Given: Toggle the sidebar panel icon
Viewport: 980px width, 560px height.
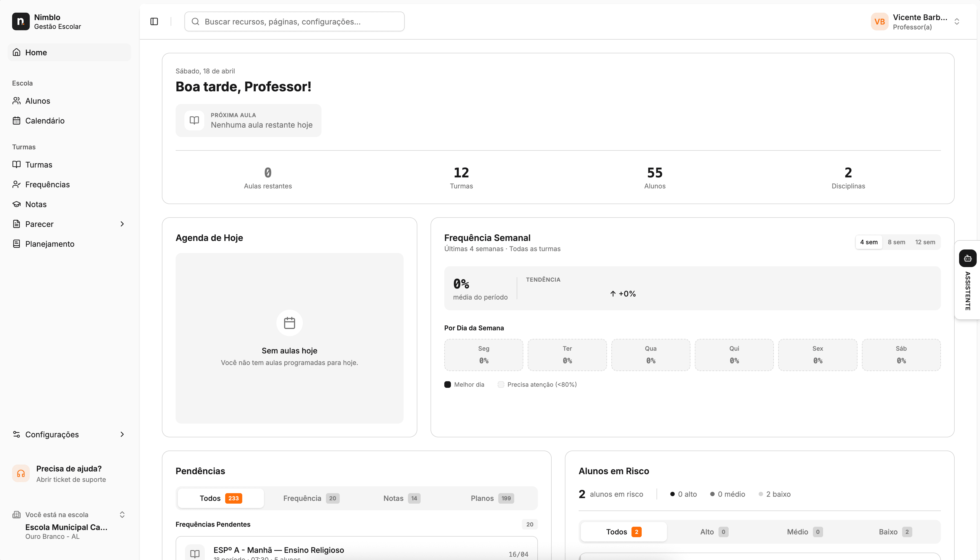Looking at the screenshot, I should tap(154, 21).
